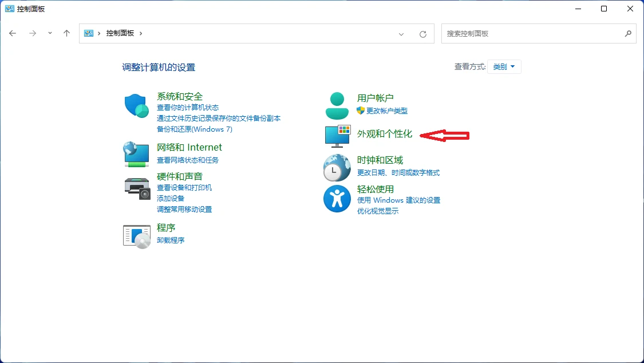Close the Control Panel window
644x363 pixels.
coord(630,9)
